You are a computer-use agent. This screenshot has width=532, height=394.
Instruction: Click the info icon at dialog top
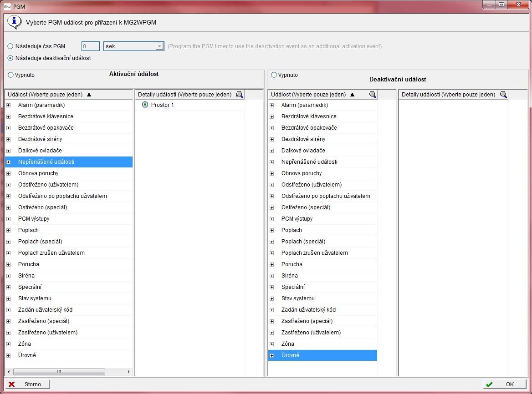[x=15, y=22]
